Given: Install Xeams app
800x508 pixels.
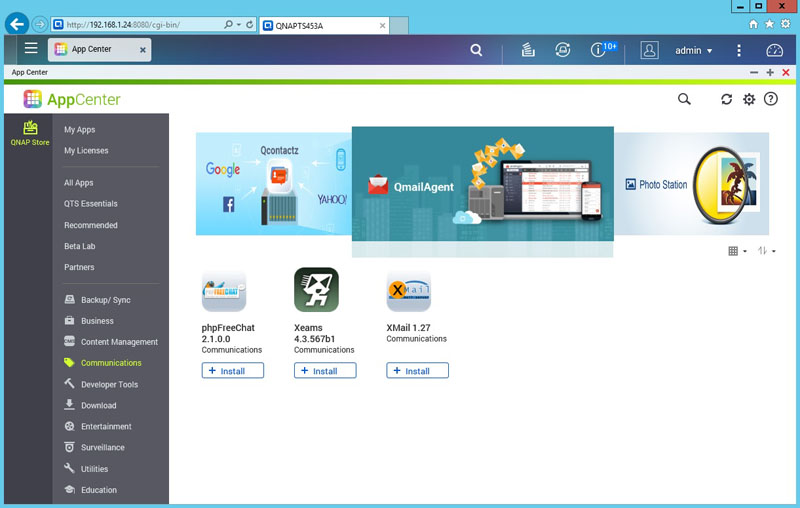Looking at the screenshot, I should tap(325, 371).
